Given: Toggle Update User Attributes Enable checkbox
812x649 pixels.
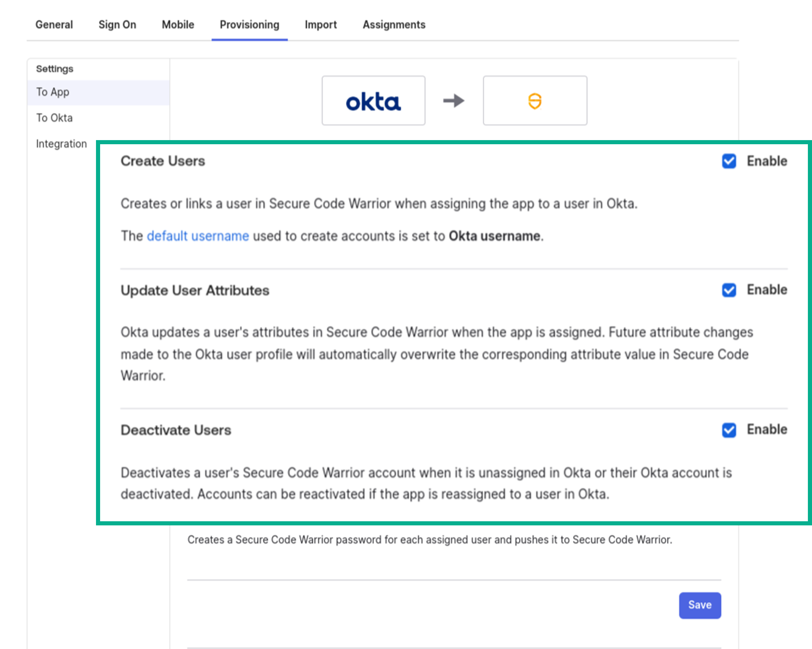Looking at the screenshot, I should [x=729, y=290].
